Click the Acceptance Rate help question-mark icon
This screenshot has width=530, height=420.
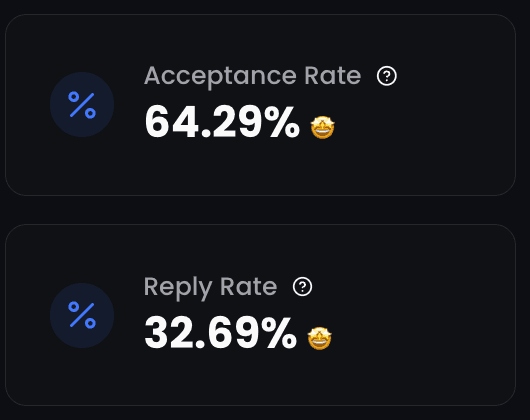point(387,76)
